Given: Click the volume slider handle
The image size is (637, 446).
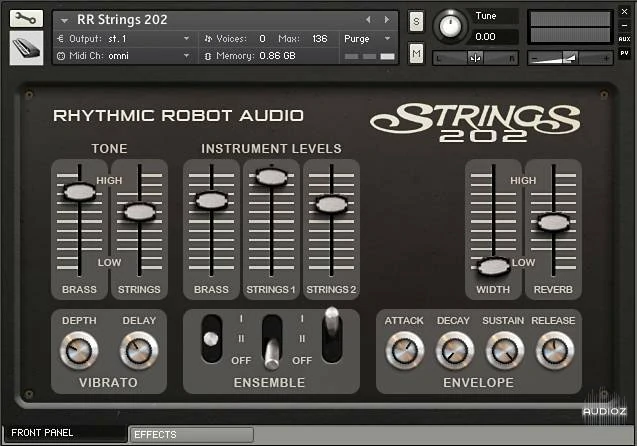Looking at the screenshot, I should pos(570,58).
